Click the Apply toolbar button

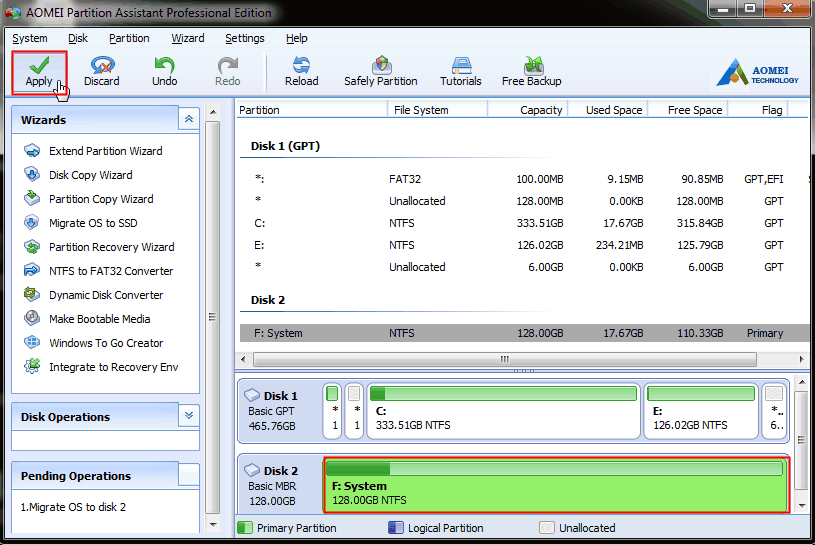[39, 72]
